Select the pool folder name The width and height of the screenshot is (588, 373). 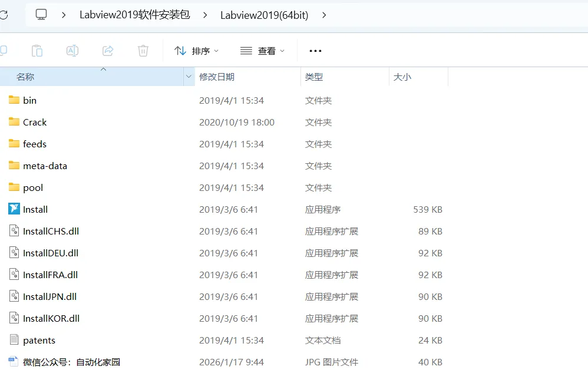pos(33,188)
